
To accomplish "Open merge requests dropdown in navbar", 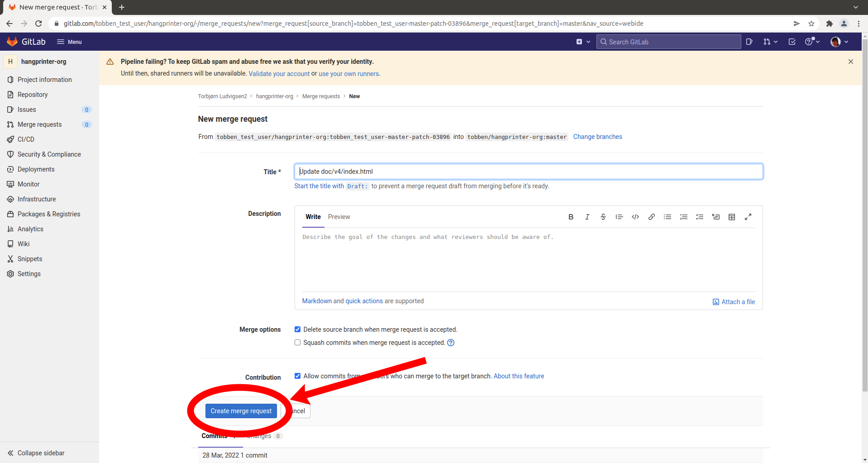I will pyautogui.click(x=770, y=42).
